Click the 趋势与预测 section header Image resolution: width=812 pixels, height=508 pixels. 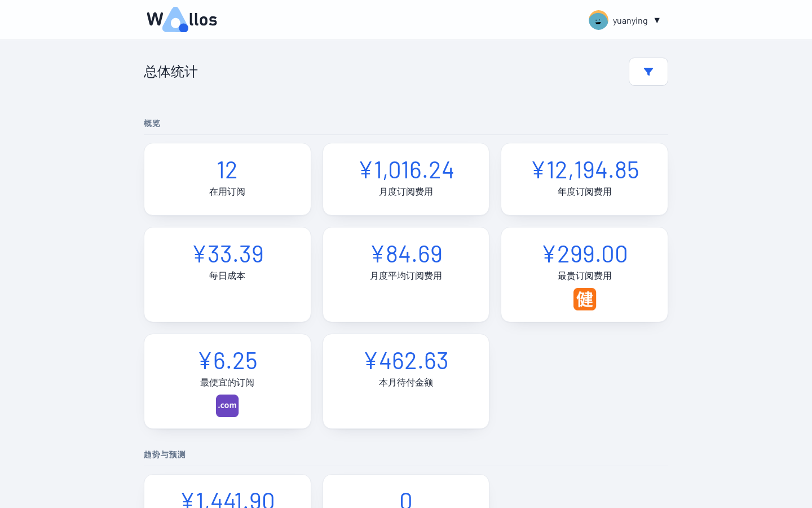click(165, 454)
